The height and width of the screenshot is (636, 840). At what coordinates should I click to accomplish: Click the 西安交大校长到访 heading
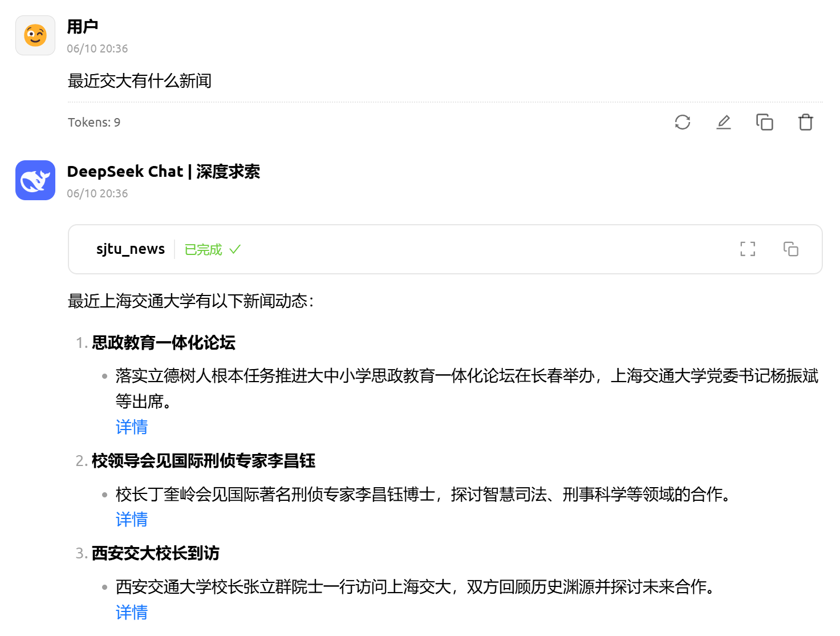coord(156,553)
